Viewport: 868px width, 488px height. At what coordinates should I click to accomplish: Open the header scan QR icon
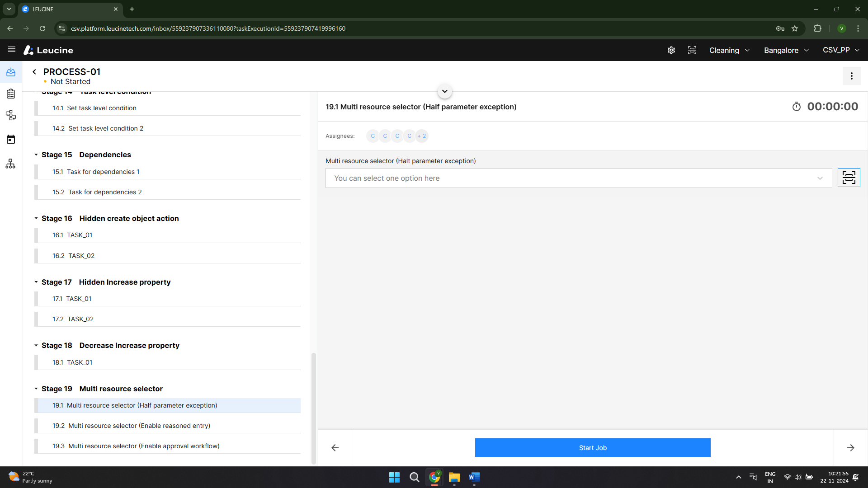tap(692, 50)
